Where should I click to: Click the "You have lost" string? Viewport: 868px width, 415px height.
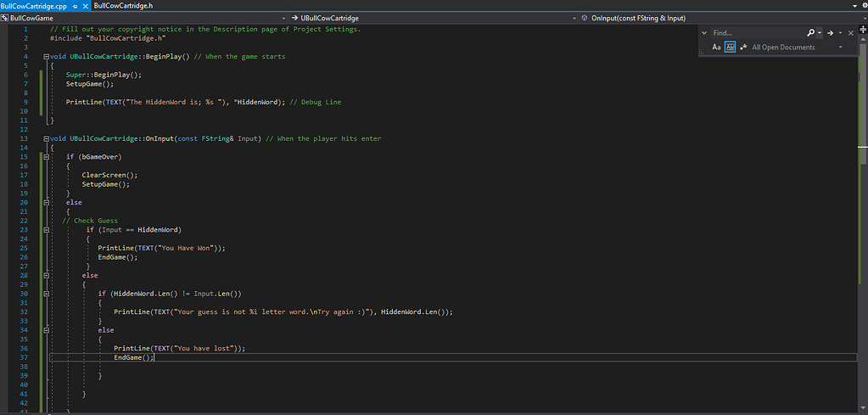tap(204, 348)
